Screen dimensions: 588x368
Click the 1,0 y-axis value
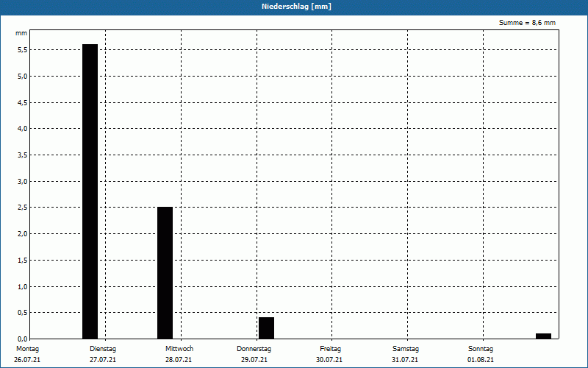pyautogui.click(x=23, y=286)
